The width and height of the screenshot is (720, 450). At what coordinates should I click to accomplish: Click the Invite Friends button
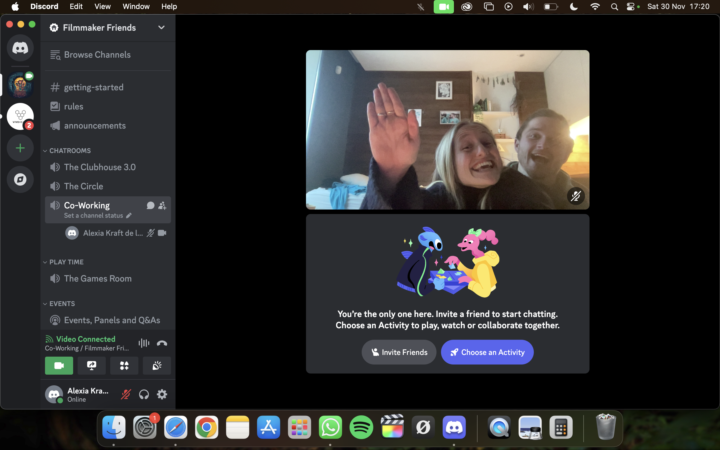coord(399,352)
